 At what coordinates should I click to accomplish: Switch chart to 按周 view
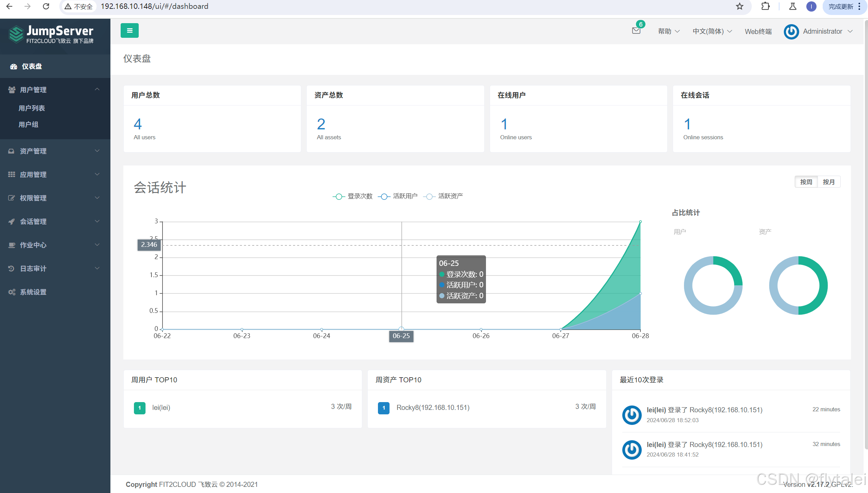point(806,182)
